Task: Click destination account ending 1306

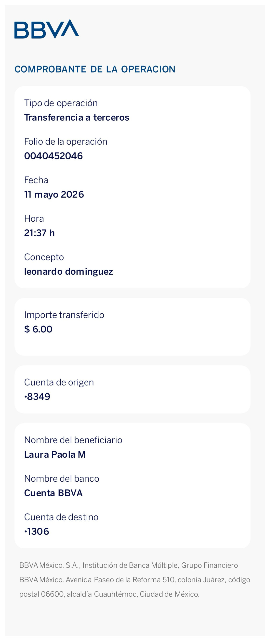Action: 37,531
